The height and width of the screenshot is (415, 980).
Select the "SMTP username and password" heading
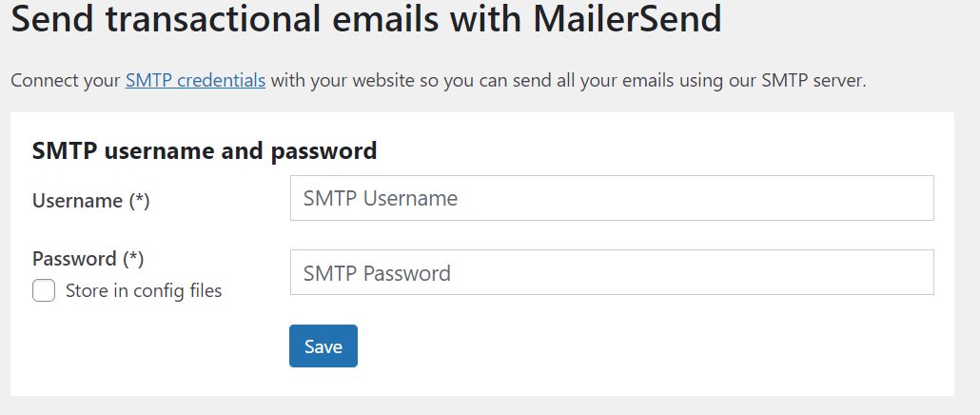(205, 150)
